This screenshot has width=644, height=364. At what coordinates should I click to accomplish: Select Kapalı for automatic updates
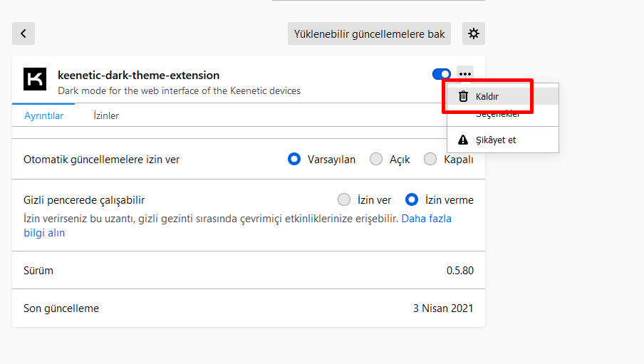coord(430,159)
